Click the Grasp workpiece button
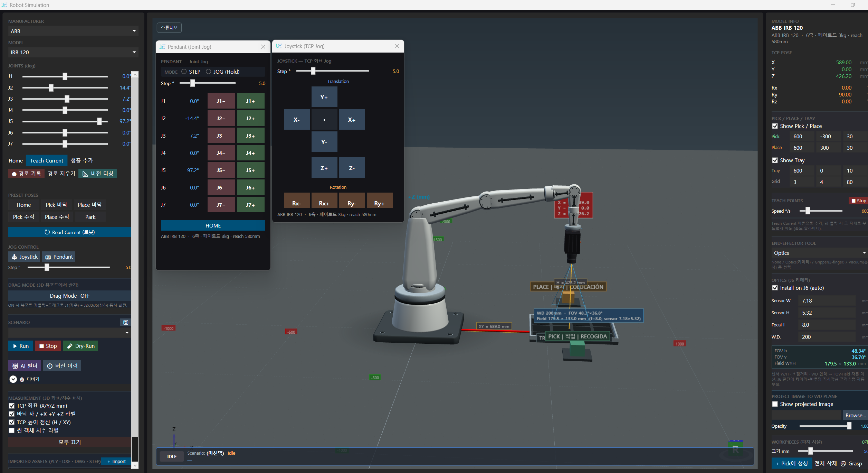Image resolution: width=868 pixels, height=473 pixels. tap(851, 463)
